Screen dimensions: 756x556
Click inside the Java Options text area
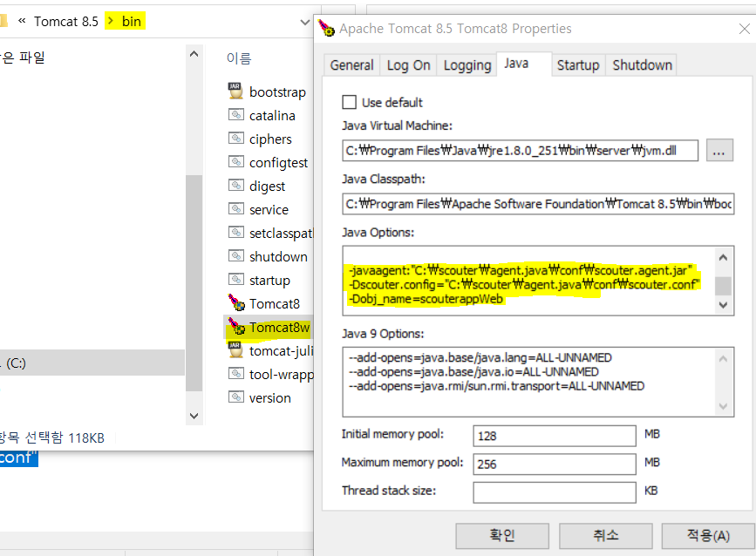tap(529, 281)
